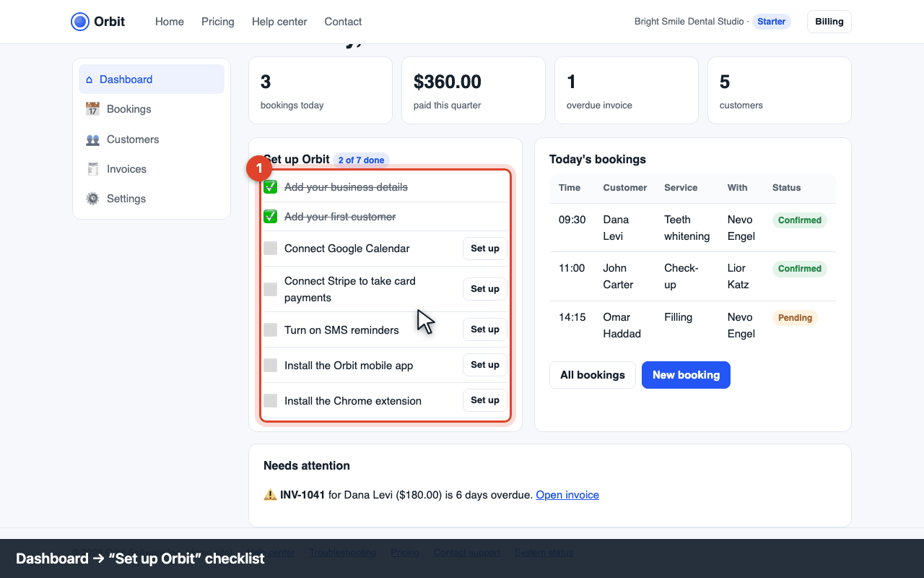Open Invoices via its document icon
This screenshot has width=924, height=578.
pos(92,169)
